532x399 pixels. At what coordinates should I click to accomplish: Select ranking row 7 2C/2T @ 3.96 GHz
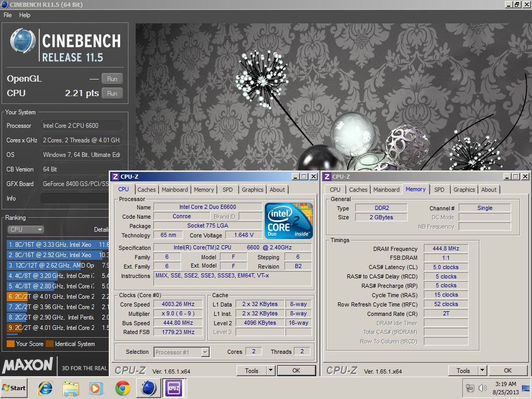coord(58,307)
